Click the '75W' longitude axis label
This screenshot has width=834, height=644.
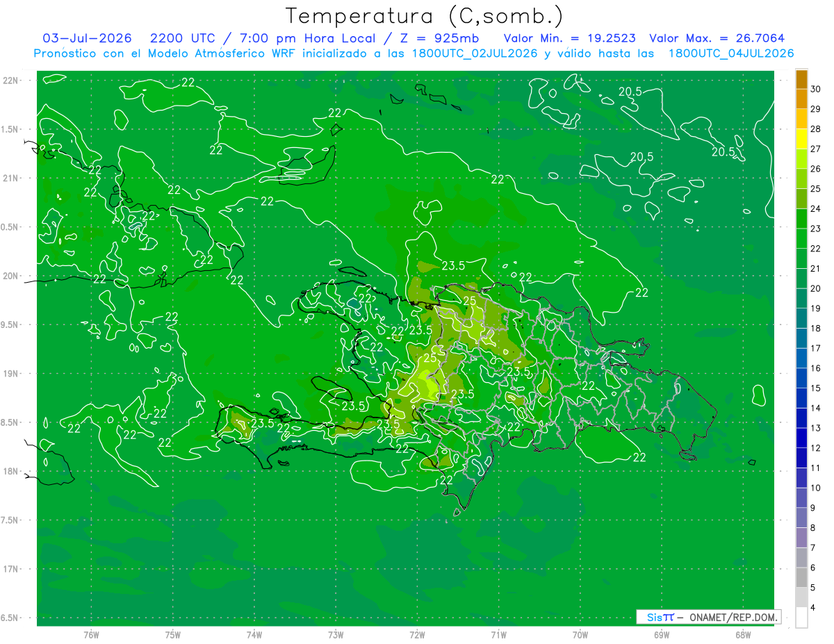pyautogui.click(x=173, y=634)
